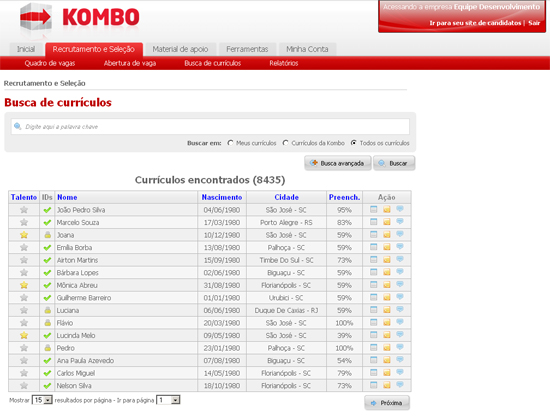Switch to Material de apoio tab

click(180, 49)
